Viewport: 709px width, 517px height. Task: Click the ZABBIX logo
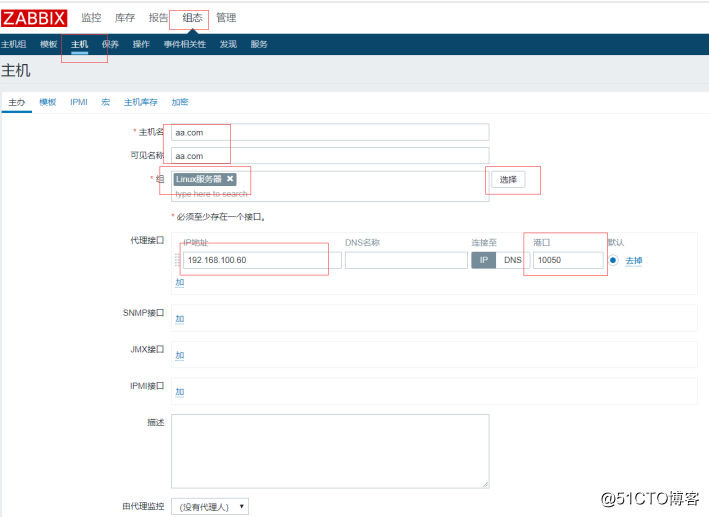coord(34,18)
